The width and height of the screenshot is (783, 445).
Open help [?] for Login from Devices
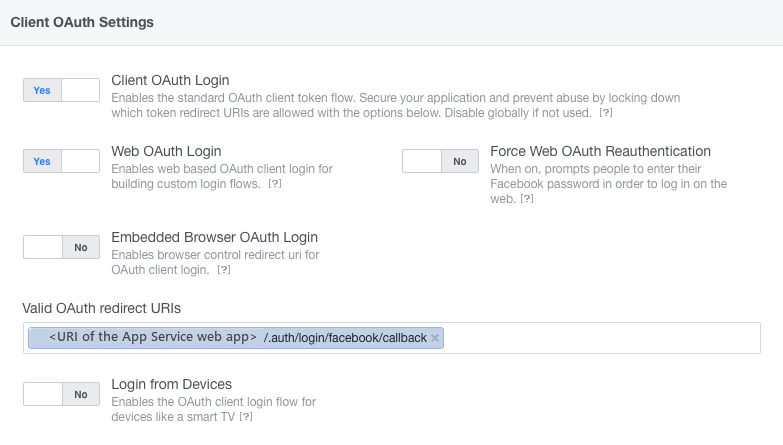pos(246,416)
